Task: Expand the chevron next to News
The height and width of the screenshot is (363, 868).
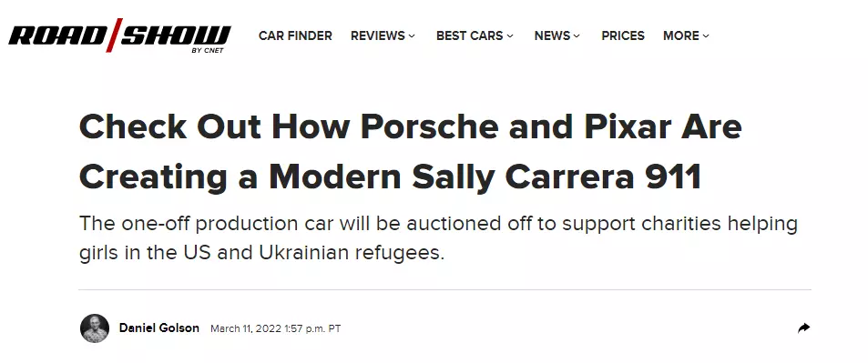Action: click(x=577, y=36)
